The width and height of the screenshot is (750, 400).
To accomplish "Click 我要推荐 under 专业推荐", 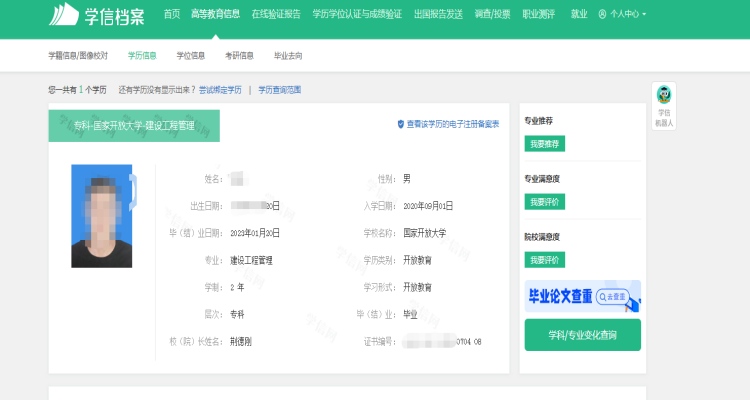I will click(545, 144).
